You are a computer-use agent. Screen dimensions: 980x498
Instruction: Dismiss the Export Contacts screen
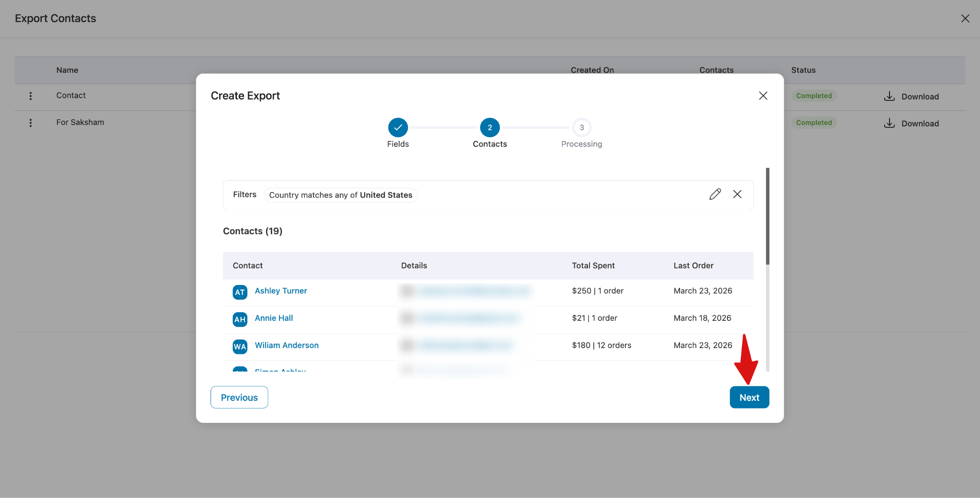[x=965, y=18]
